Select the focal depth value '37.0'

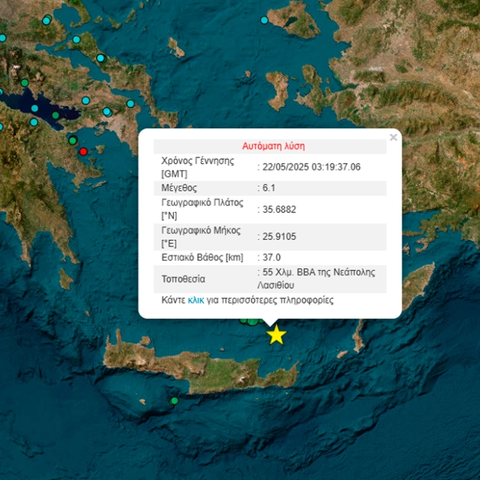[271, 257]
